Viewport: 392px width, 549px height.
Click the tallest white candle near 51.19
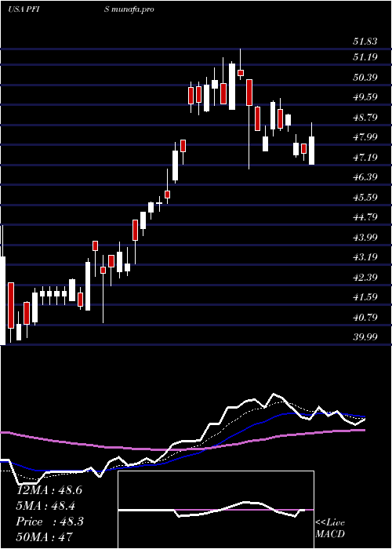232,86
